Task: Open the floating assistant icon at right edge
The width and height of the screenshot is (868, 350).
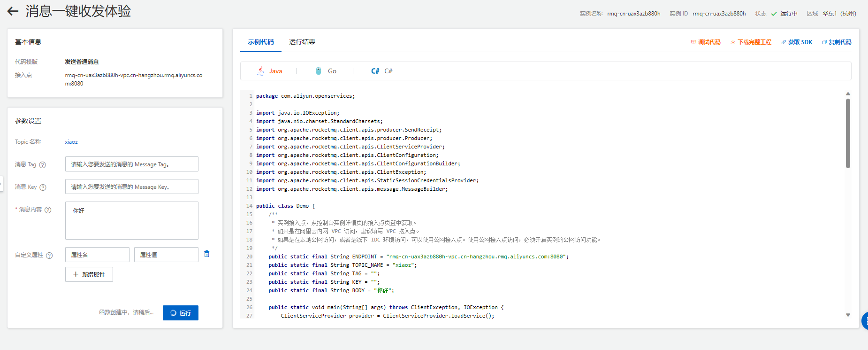Action: [865, 321]
